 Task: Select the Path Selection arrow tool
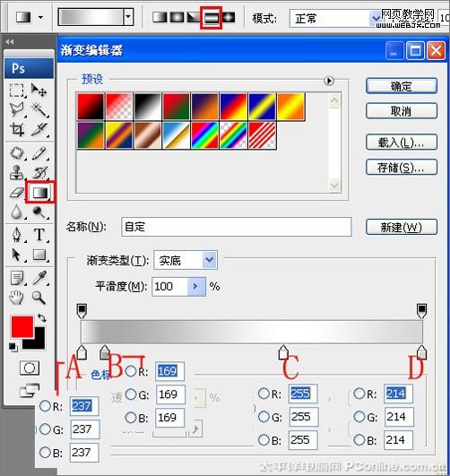click(17, 255)
